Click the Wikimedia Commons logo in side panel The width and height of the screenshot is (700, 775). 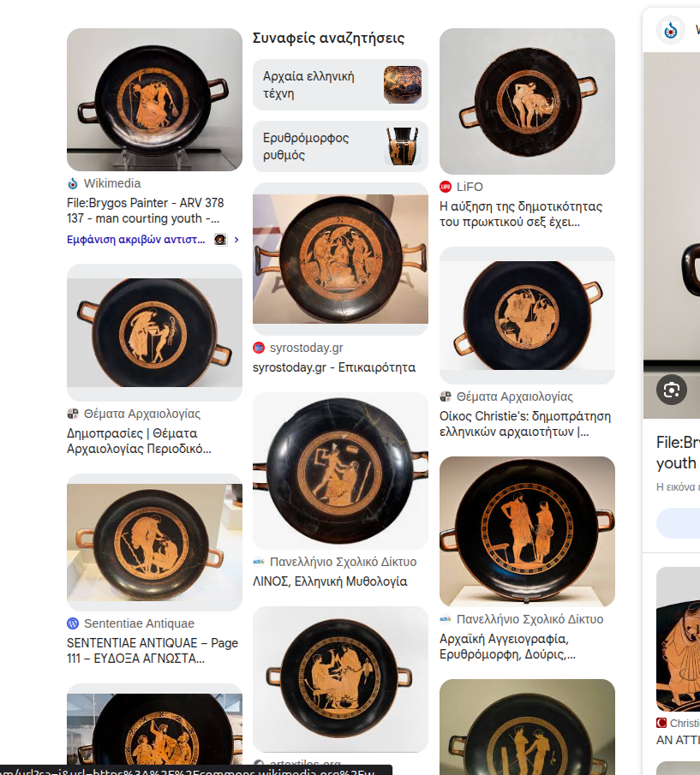670,30
